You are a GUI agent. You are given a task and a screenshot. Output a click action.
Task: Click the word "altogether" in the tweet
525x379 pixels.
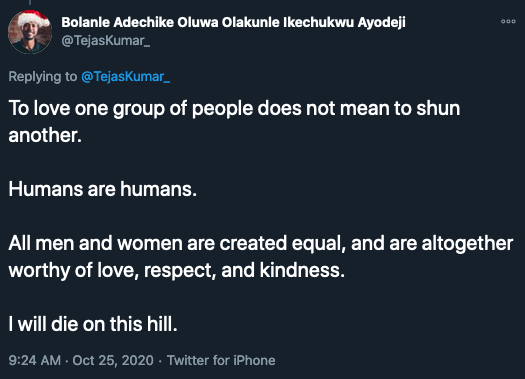tap(467, 244)
